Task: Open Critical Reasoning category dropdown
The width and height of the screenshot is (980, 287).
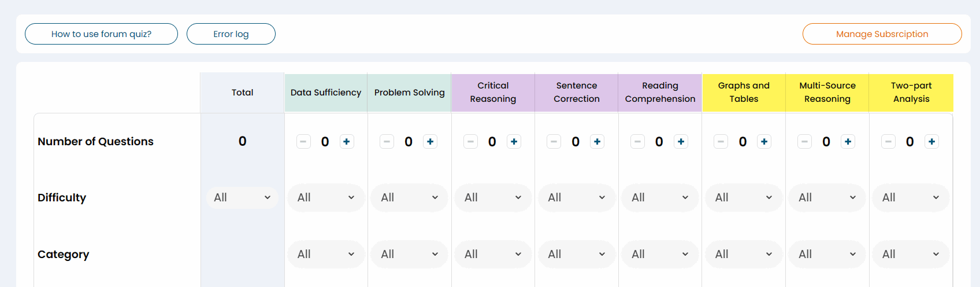Action: [x=493, y=255]
